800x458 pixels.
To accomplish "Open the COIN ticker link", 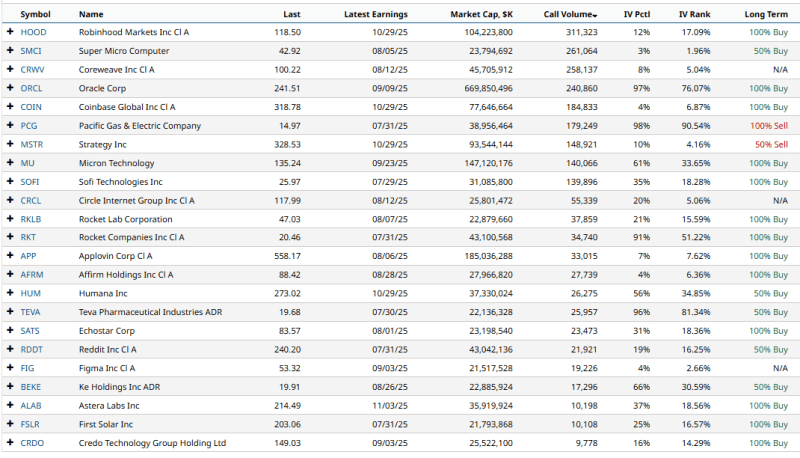I will (x=31, y=107).
